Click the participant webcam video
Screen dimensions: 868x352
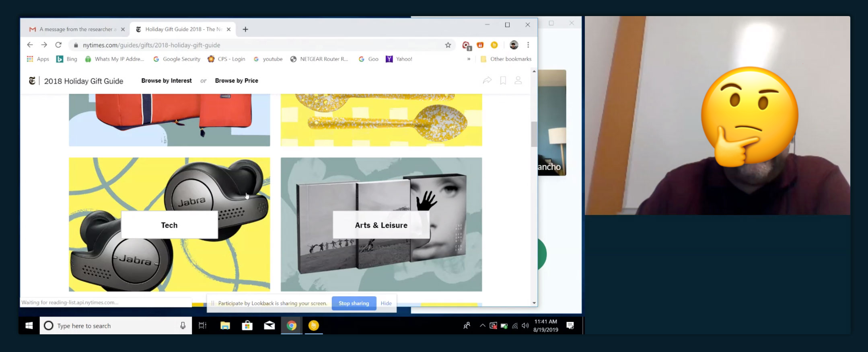point(717,115)
